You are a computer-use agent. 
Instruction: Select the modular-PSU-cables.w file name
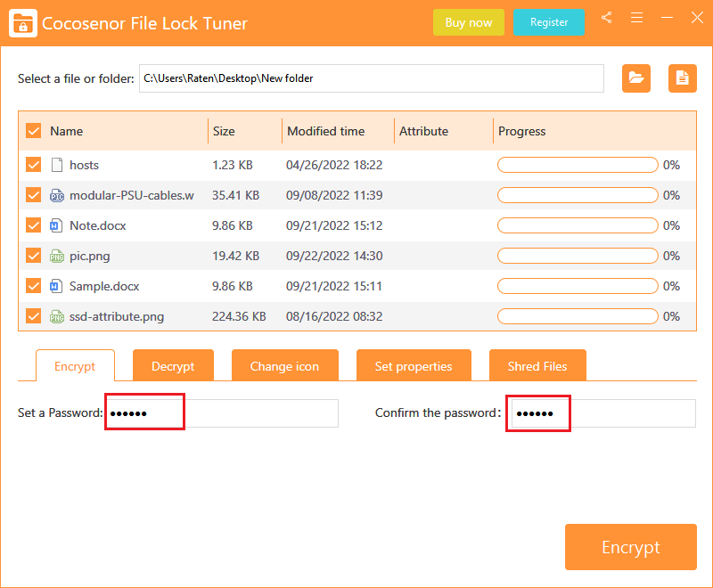click(x=131, y=195)
